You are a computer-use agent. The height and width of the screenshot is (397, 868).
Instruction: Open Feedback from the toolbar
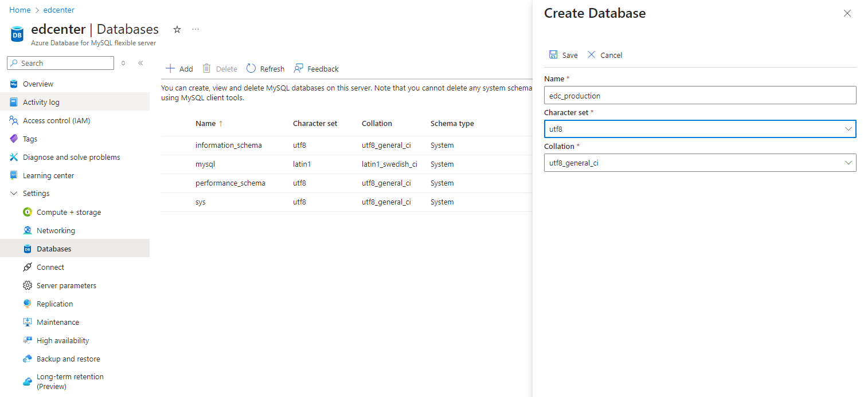coord(316,69)
